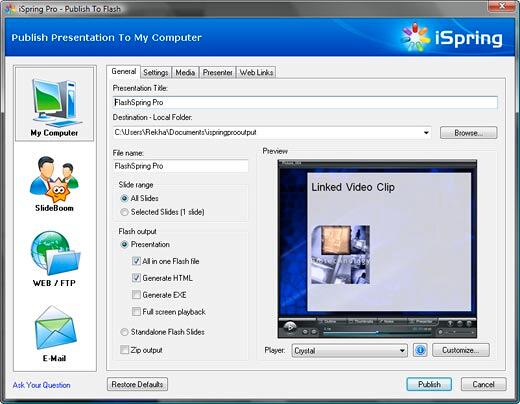Click the Presentation Title input field

(x=305, y=102)
